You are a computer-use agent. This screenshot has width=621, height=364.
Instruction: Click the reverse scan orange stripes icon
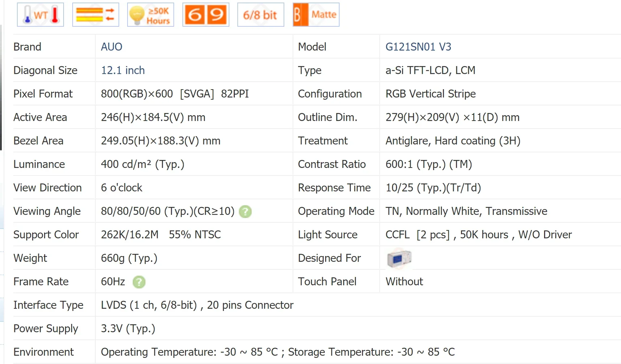point(96,14)
